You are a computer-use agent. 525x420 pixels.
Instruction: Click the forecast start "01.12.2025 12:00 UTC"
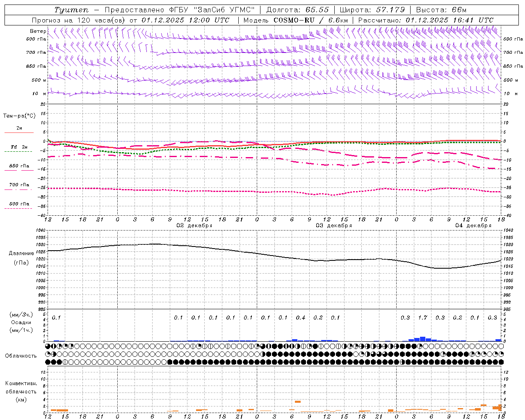[185, 20]
